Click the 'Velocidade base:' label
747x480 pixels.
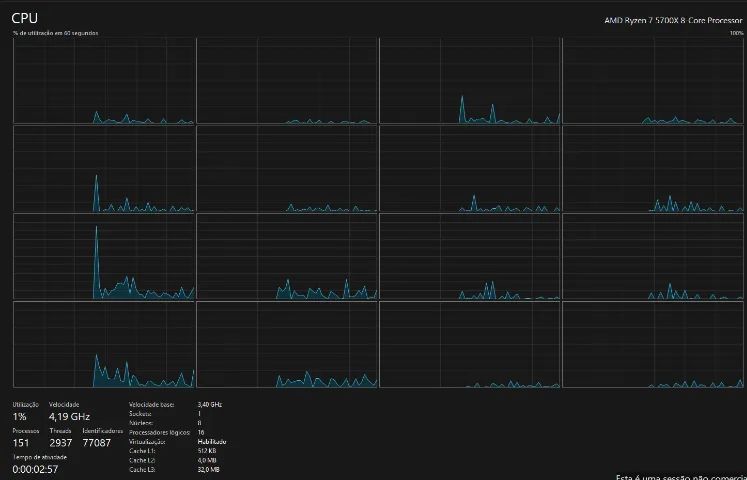tap(151, 404)
